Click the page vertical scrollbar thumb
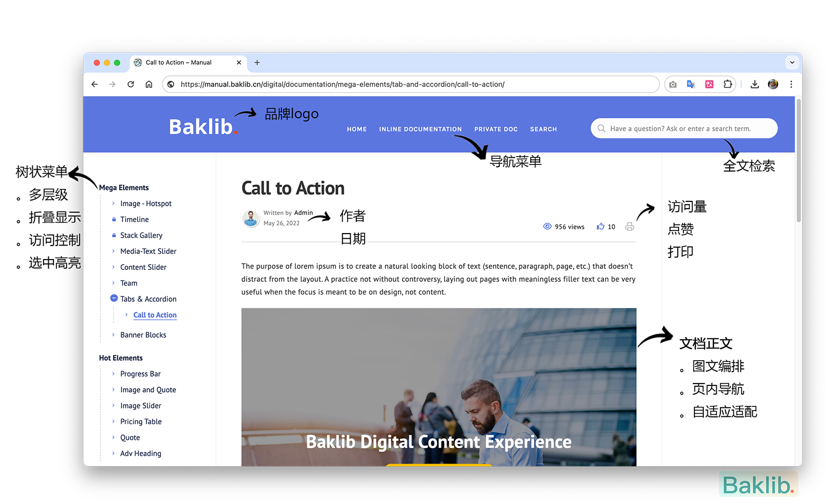Viewport: 831px width, 504px height. (799, 161)
